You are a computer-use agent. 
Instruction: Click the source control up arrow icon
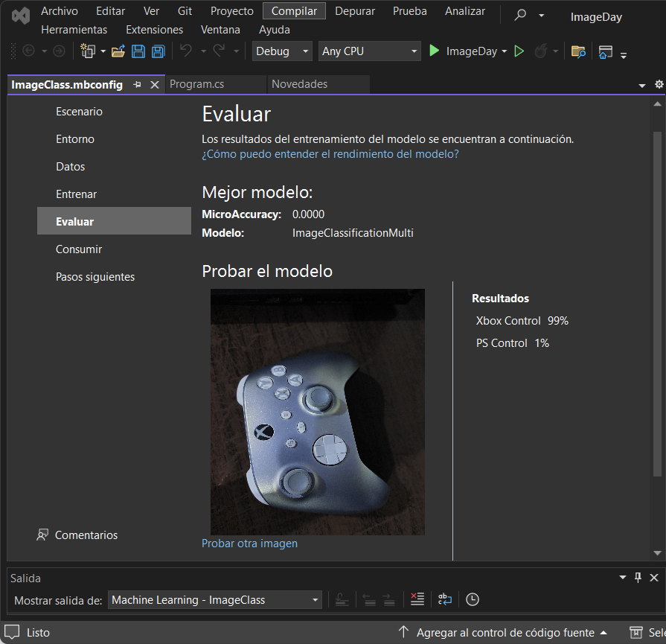(x=403, y=631)
